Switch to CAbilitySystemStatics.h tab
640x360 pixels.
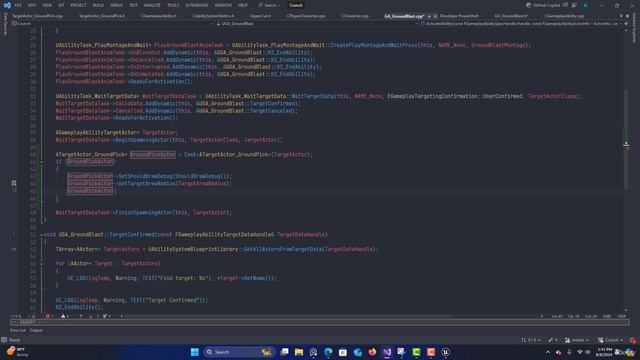click(213, 16)
